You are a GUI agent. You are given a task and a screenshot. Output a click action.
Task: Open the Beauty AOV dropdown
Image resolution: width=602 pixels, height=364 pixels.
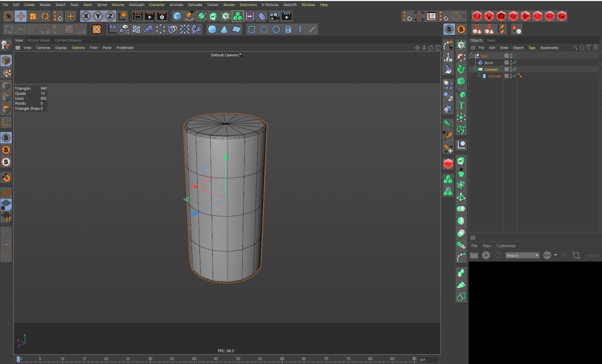tap(522, 255)
